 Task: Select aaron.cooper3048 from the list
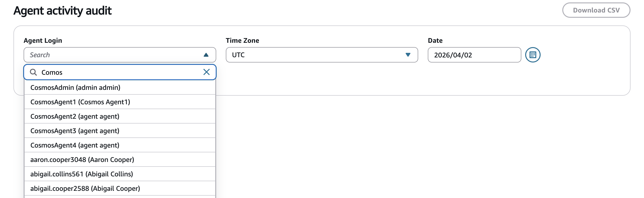click(x=82, y=159)
